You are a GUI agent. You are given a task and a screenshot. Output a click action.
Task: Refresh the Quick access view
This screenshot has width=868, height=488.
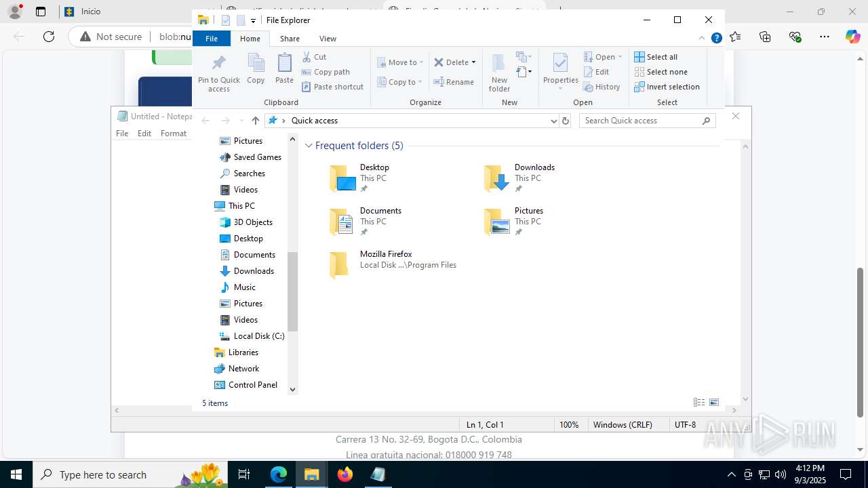coord(566,121)
